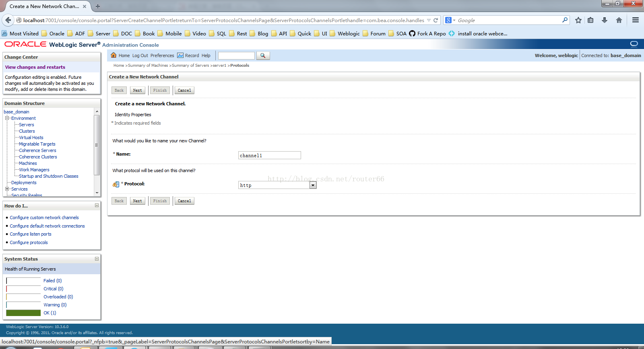Viewport: 644px width, 349px height.
Task: Click the Name field containing channel1
Action: 269,155
